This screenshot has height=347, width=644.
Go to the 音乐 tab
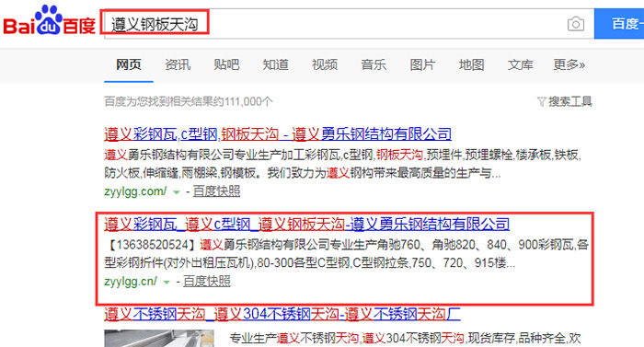[x=374, y=64]
